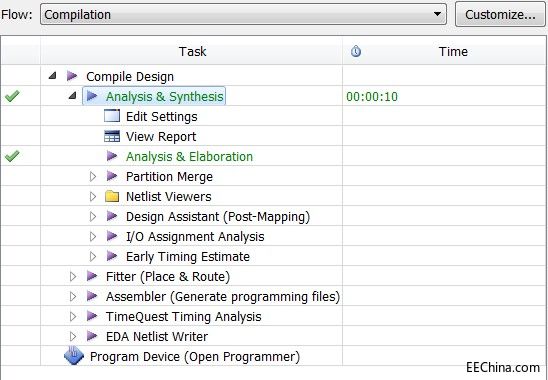
Task: Open the Flow Compilation dropdown
Action: [243, 14]
